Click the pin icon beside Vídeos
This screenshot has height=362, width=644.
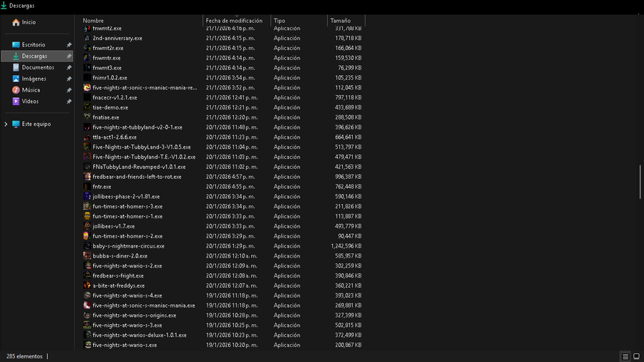(x=69, y=102)
